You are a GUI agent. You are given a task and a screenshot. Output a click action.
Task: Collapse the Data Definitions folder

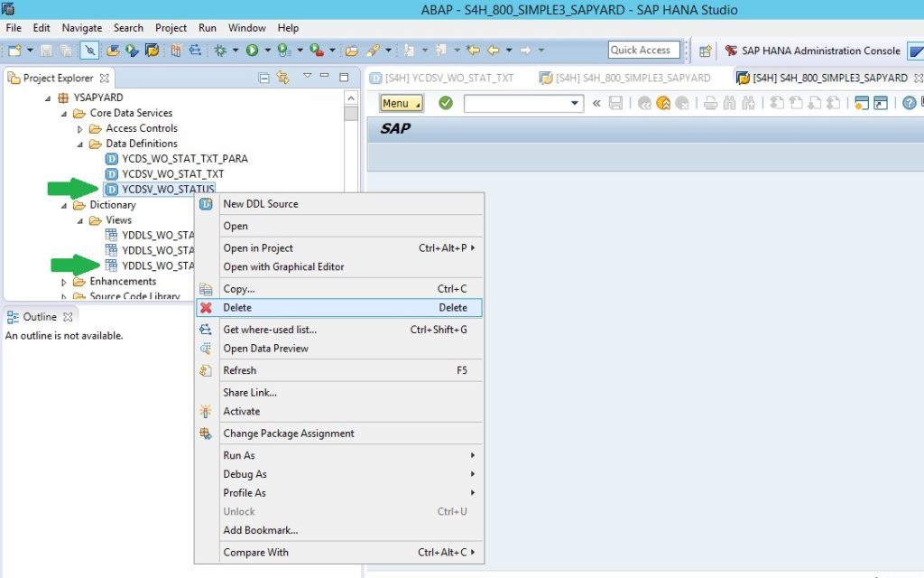tap(80, 144)
